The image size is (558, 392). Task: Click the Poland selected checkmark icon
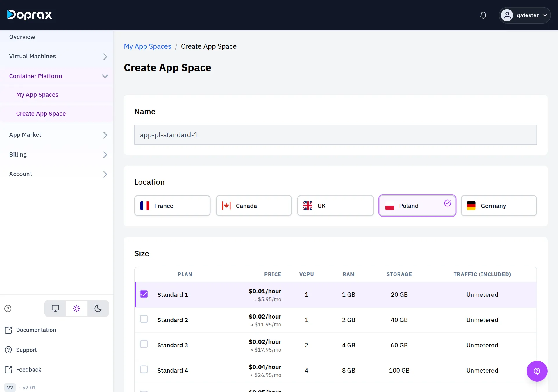click(x=448, y=203)
